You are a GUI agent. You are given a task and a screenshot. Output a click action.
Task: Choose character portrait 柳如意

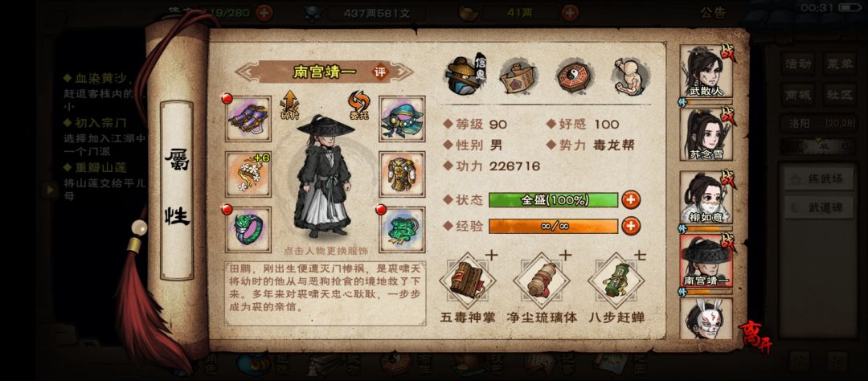click(x=706, y=198)
